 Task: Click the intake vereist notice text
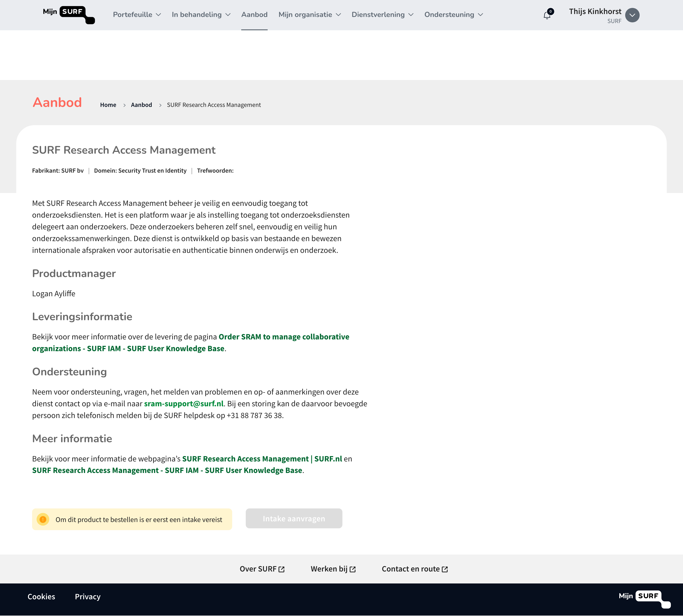point(139,520)
